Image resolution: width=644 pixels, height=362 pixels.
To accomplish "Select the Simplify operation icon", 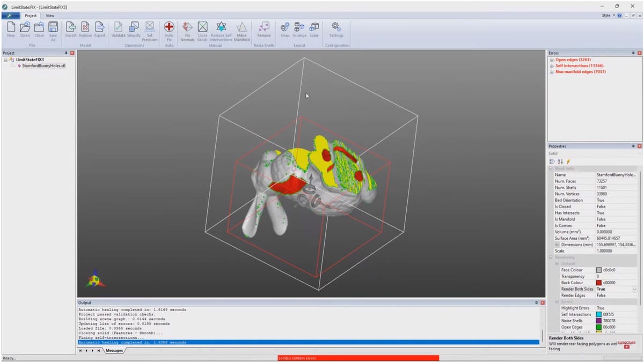I will pyautogui.click(x=134, y=29).
